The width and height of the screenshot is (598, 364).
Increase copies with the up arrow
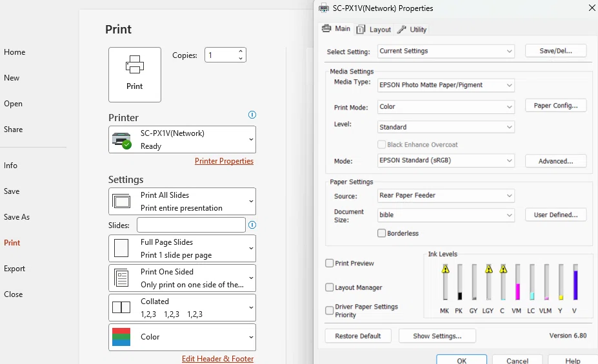(x=241, y=51)
